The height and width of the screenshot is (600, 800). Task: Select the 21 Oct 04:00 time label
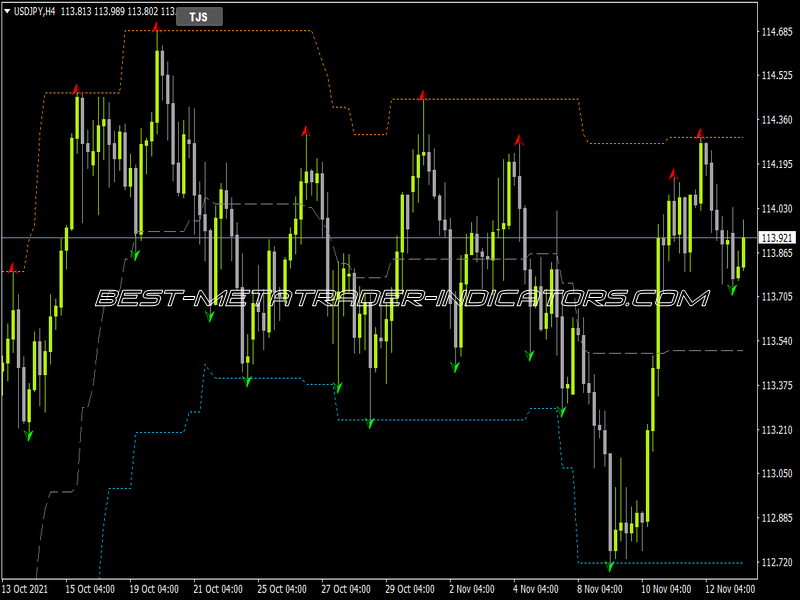(218, 589)
